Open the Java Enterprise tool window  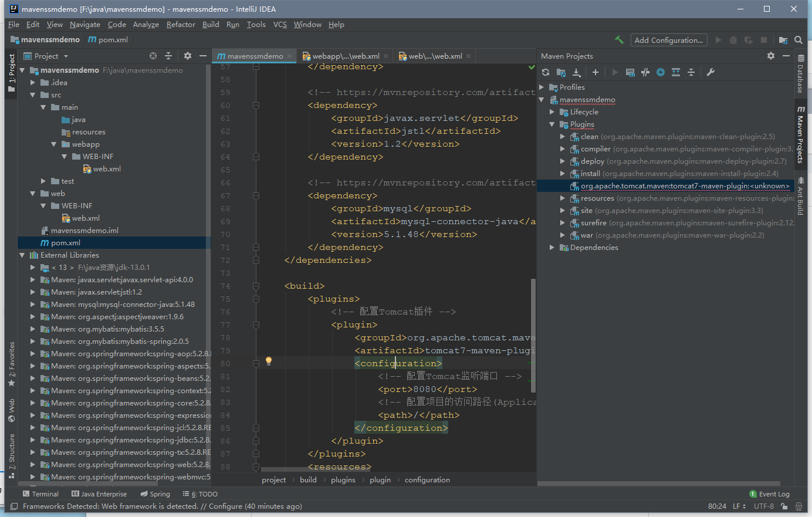(99, 494)
